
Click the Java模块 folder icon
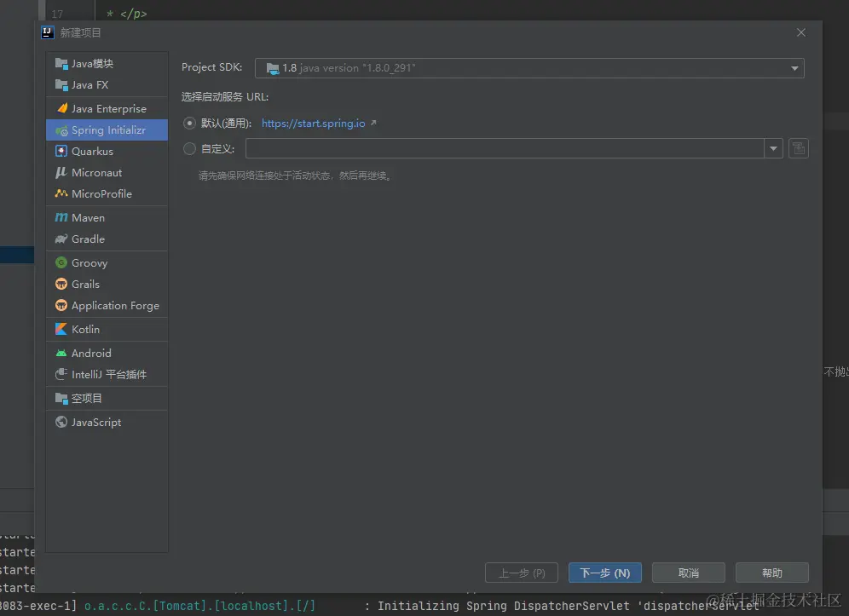61,64
